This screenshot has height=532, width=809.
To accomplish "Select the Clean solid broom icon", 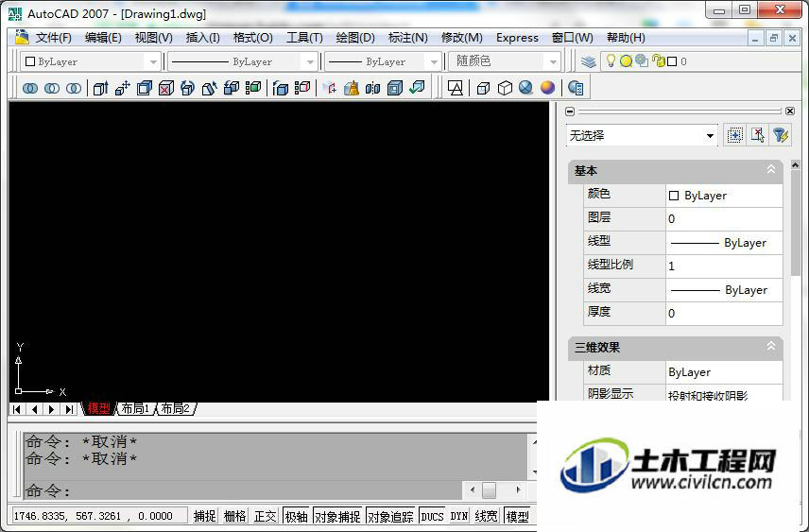I will pos(352,88).
